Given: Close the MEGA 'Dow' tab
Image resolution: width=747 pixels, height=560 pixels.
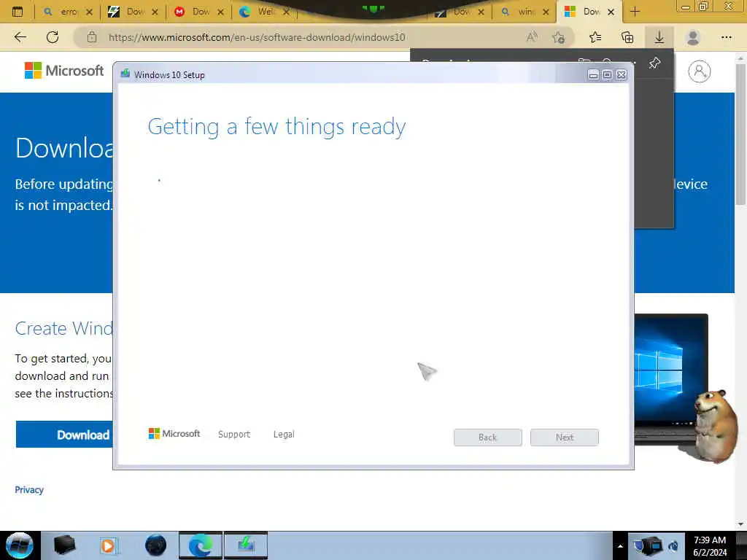Looking at the screenshot, I should [220, 12].
